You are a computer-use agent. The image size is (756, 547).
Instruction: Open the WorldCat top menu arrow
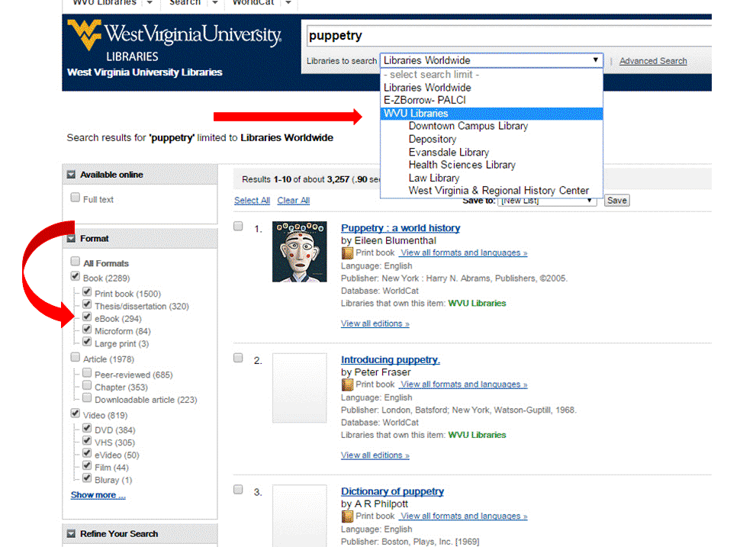point(288,3)
